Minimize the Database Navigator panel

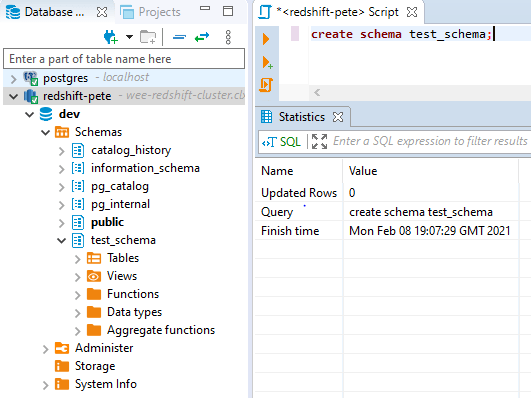click(205, 8)
